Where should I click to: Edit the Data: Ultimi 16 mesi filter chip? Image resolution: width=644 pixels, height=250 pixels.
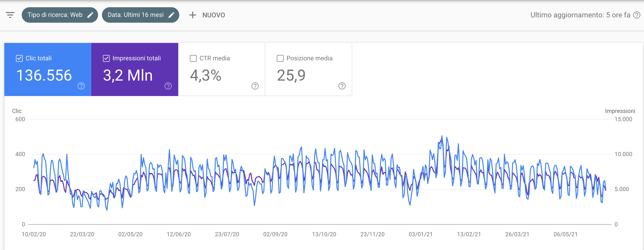(x=141, y=15)
